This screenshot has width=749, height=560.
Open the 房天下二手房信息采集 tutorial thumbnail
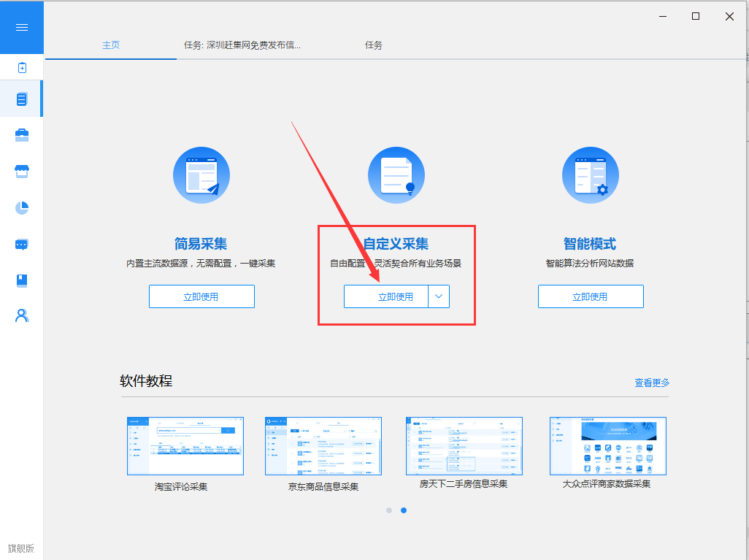click(x=464, y=446)
